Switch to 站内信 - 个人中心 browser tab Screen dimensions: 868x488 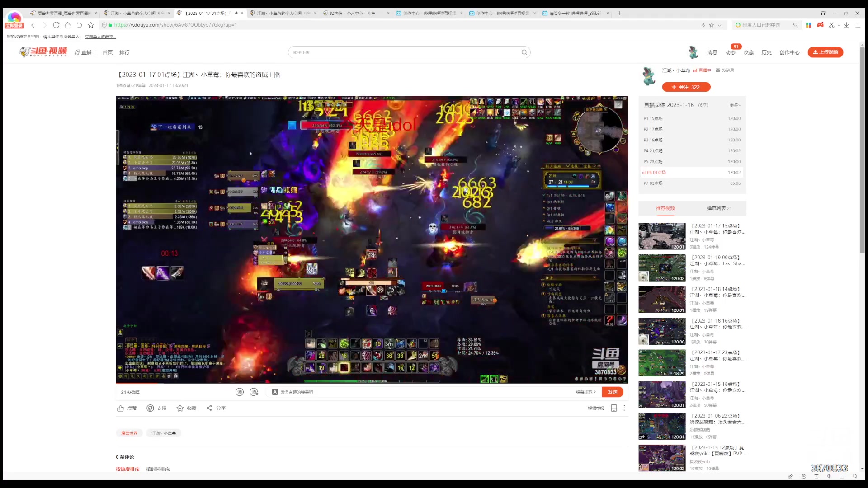tap(356, 14)
